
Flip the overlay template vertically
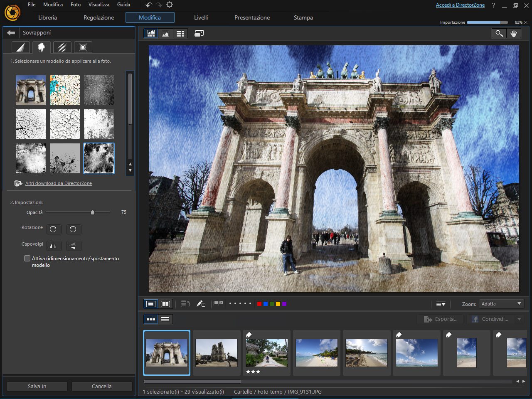click(73, 246)
